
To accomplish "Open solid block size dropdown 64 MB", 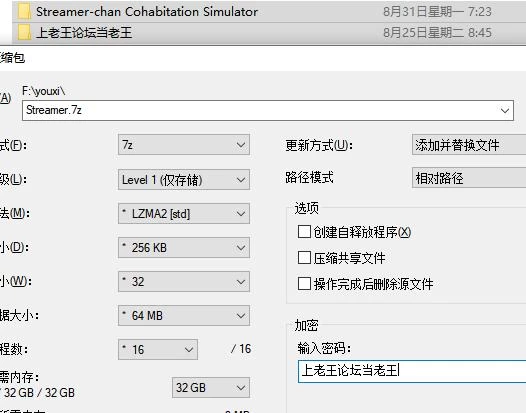I will tap(184, 315).
